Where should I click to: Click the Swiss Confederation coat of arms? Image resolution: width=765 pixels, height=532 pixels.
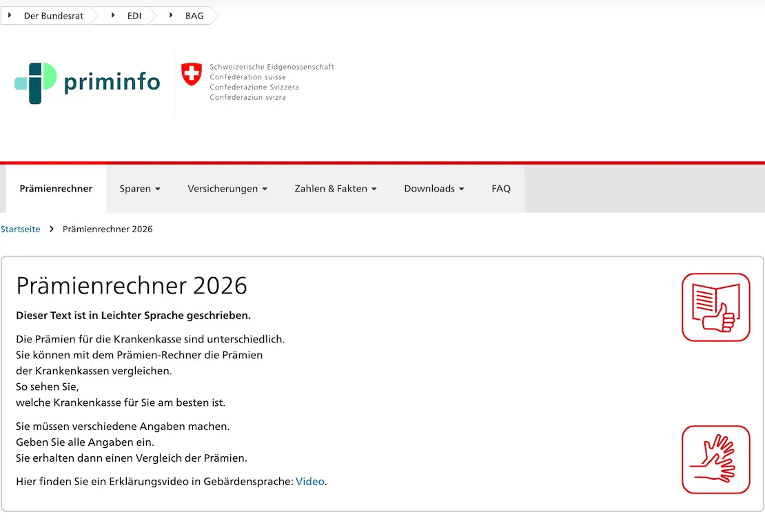pyautogui.click(x=192, y=74)
